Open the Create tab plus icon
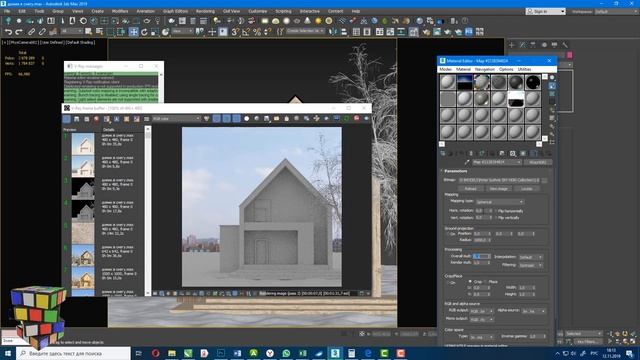This screenshot has height=360, width=640. (512, 45)
